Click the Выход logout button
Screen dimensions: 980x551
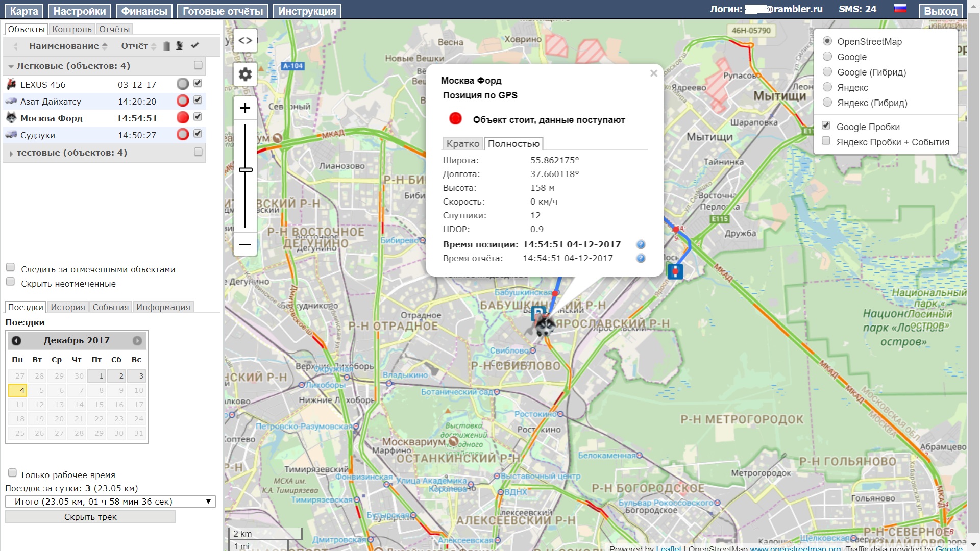[x=941, y=11]
